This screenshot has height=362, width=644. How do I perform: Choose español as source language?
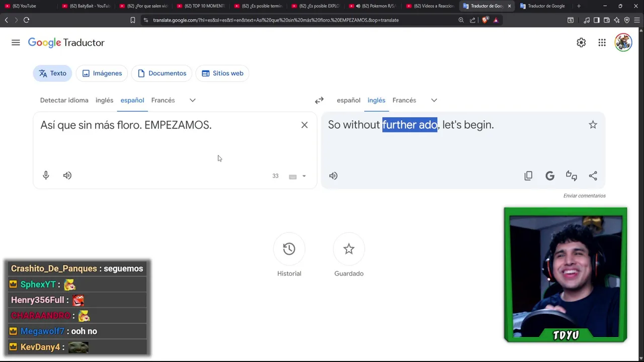132,101
